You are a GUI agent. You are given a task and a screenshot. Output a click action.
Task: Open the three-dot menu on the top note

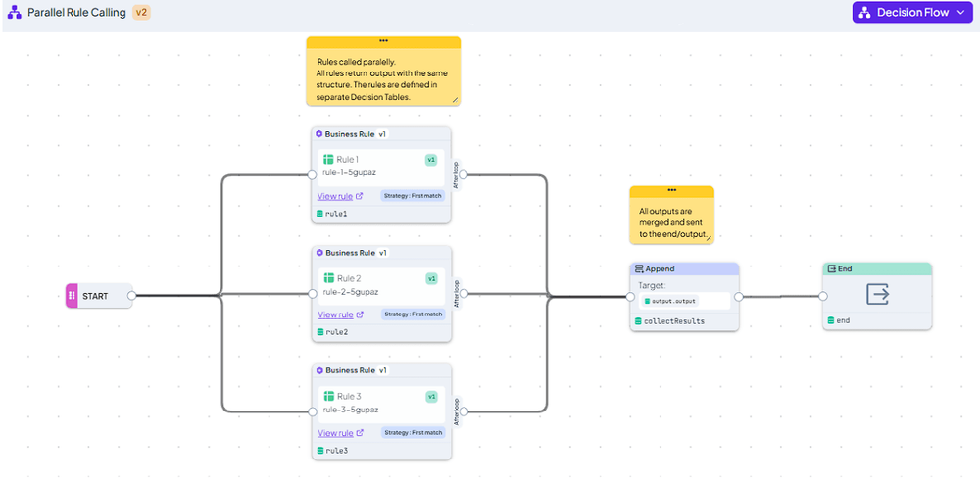tap(383, 40)
